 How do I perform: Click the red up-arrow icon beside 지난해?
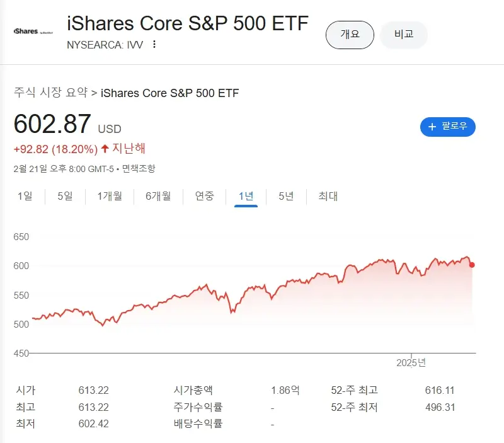[x=105, y=149]
